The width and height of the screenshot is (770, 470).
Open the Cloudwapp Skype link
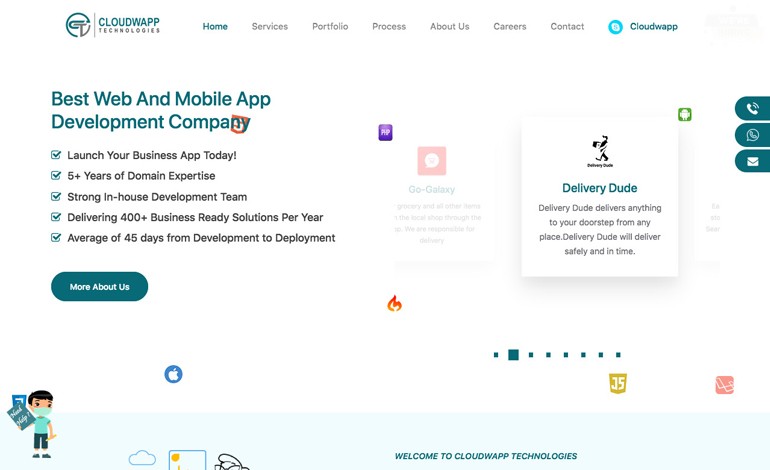(x=654, y=27)
